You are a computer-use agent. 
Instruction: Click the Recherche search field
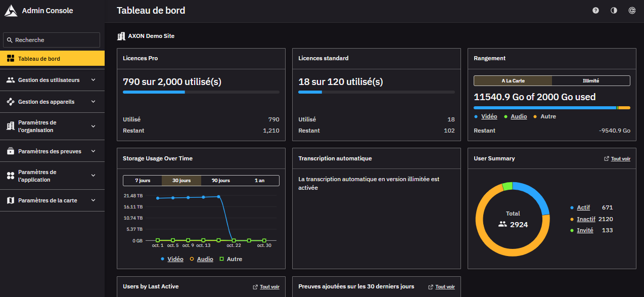[52, 40]
